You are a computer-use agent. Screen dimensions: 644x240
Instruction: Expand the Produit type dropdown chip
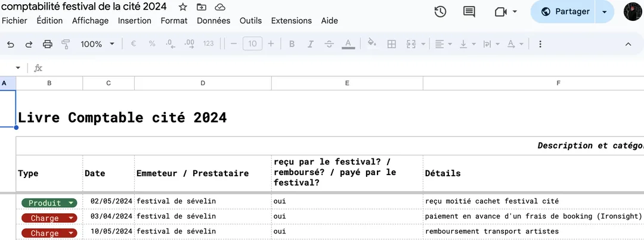(x=71, y=203)
